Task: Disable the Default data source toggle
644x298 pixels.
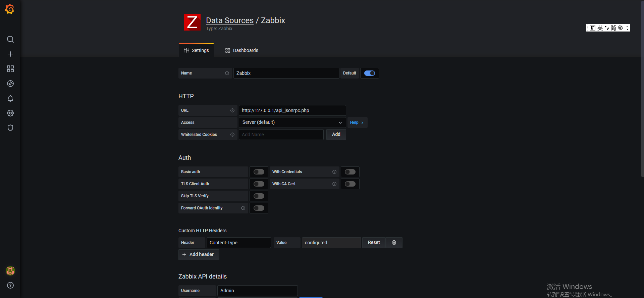Action: [x=369, y=73]
